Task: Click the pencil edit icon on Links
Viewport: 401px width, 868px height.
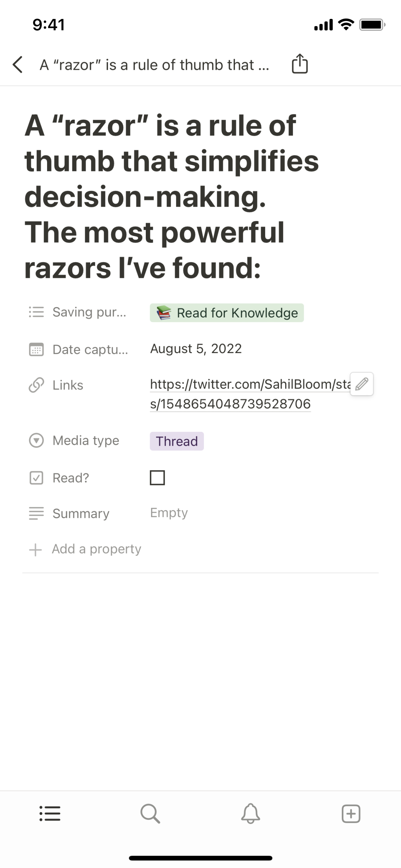Action: [361, 384]
